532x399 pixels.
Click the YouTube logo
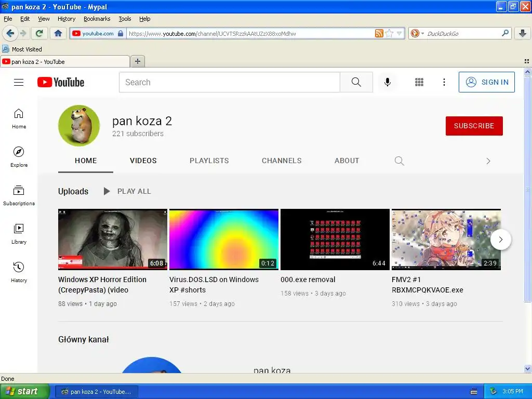pyautogui.click(x=61, y=82)
